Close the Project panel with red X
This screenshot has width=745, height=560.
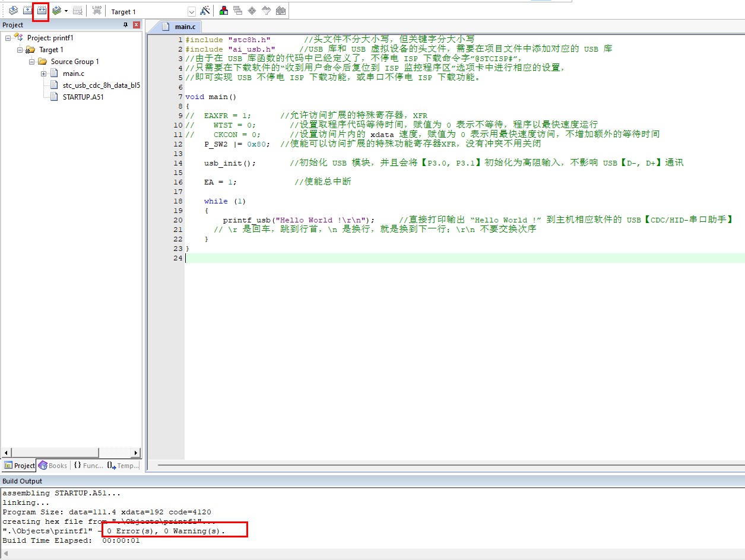[137, 25]
